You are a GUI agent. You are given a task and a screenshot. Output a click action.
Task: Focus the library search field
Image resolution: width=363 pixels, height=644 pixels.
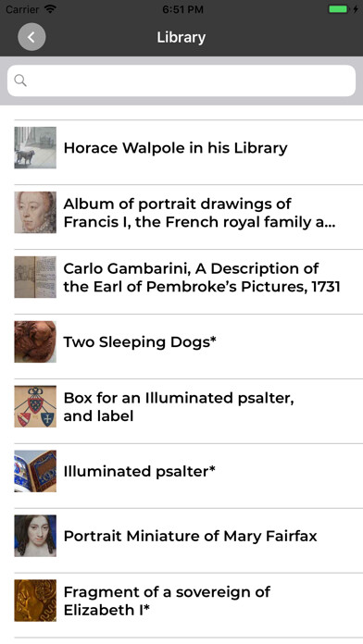(181, 80)
